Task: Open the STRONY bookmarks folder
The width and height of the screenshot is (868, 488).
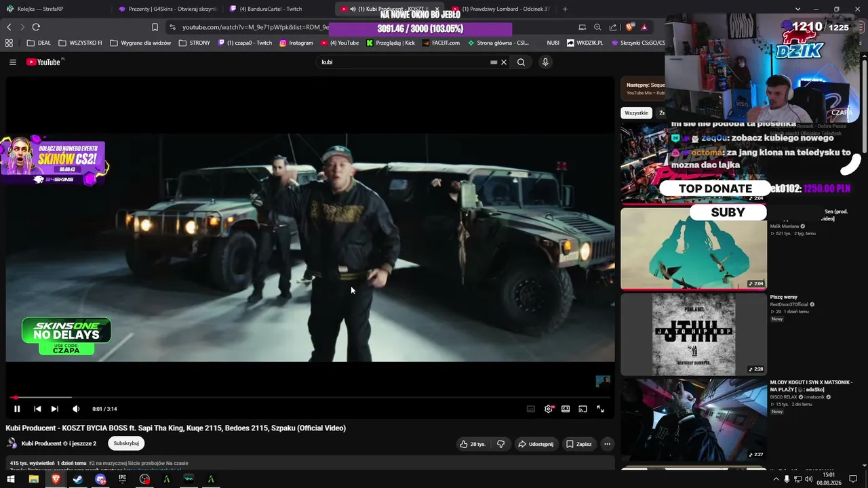Action: tap(195, 43)
